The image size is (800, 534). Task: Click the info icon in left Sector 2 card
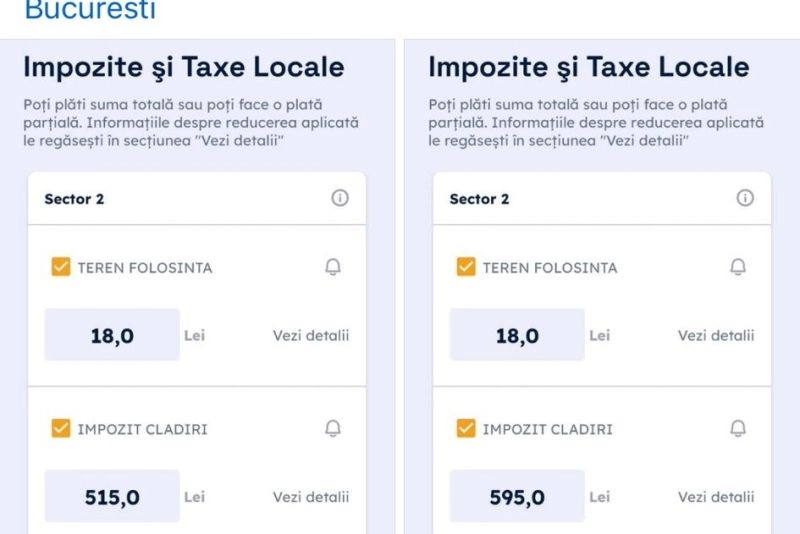(x=340, y=198)
